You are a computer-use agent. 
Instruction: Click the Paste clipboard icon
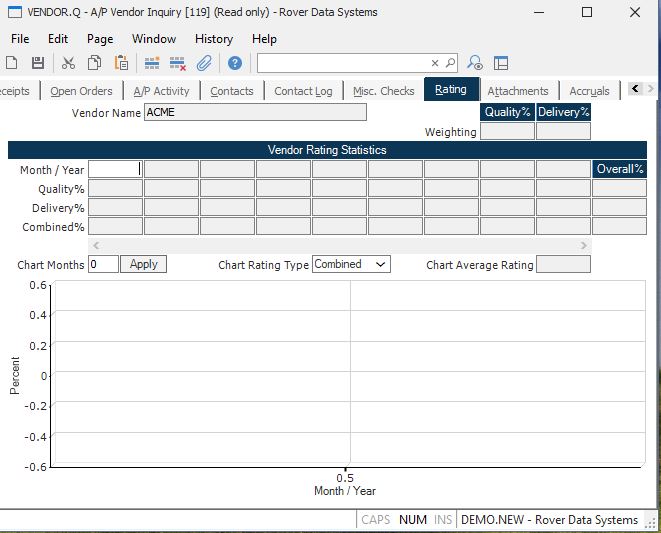121,63
